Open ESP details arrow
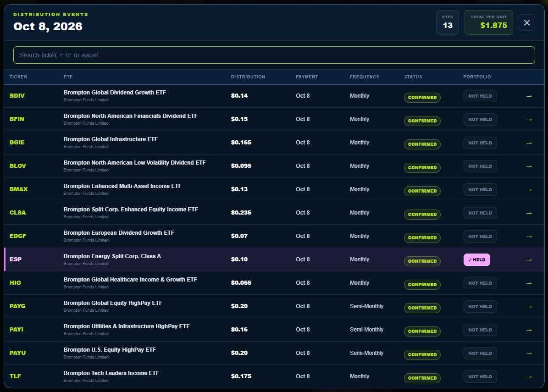The height and width of the screenshot is (392, 548). point(529,260)
